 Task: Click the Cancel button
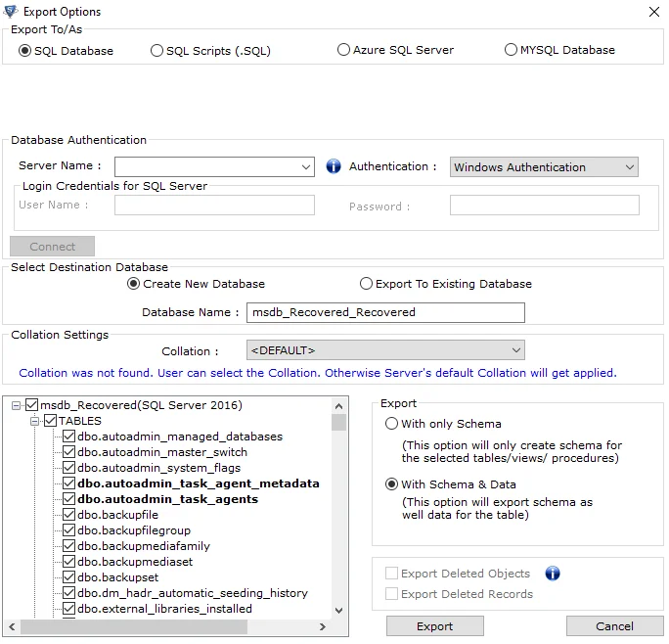pyautogui.click(x=614, y=626)
